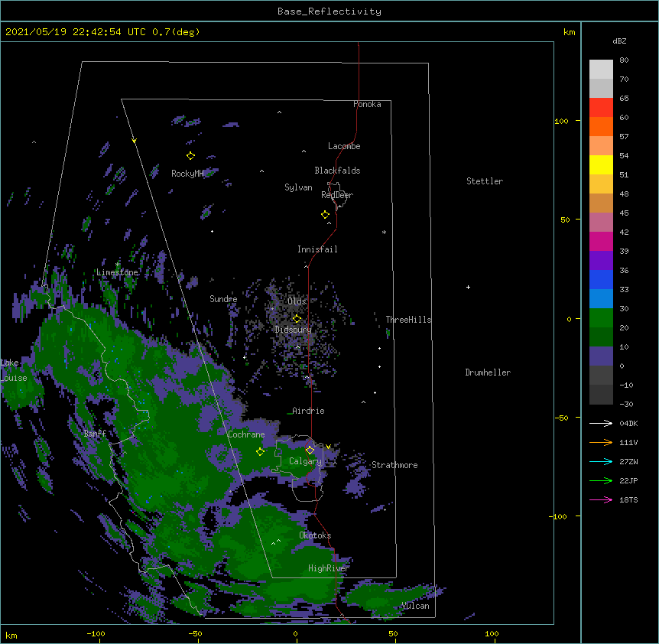Click the 18TS legend label
The height and width of the screenshot is (644, 659).
coord(628,499)
